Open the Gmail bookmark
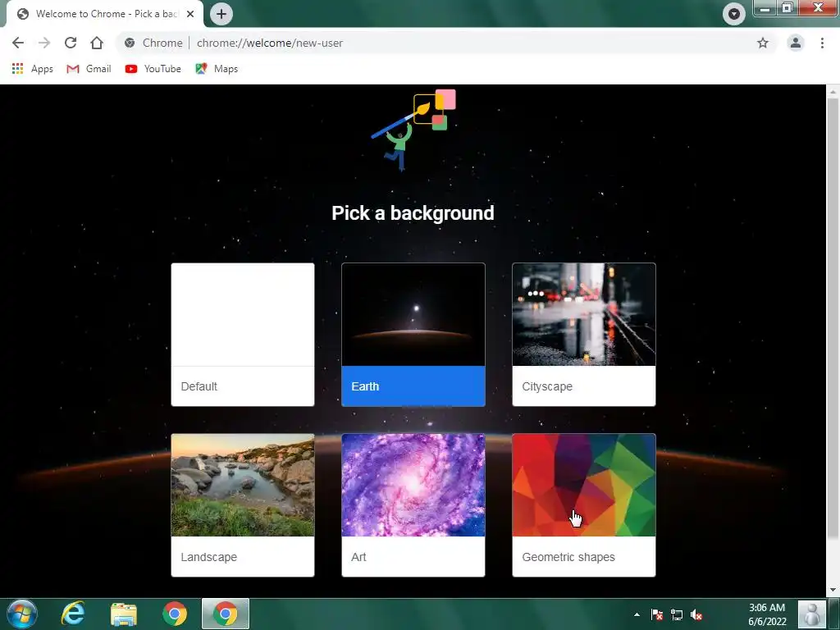 [x=89, y=69]
